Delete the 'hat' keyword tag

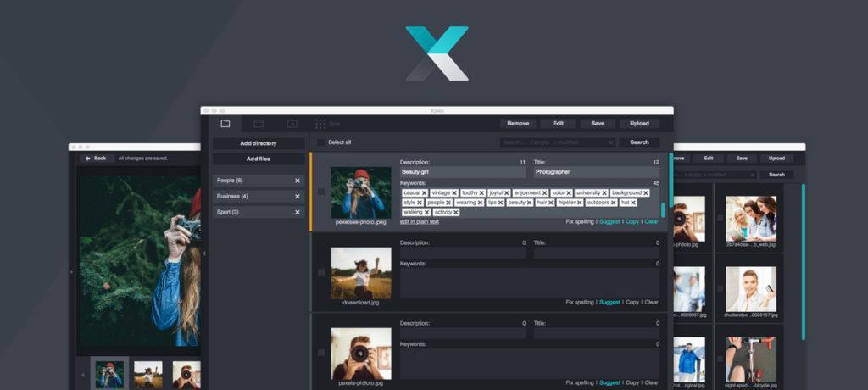click(633, 203)
